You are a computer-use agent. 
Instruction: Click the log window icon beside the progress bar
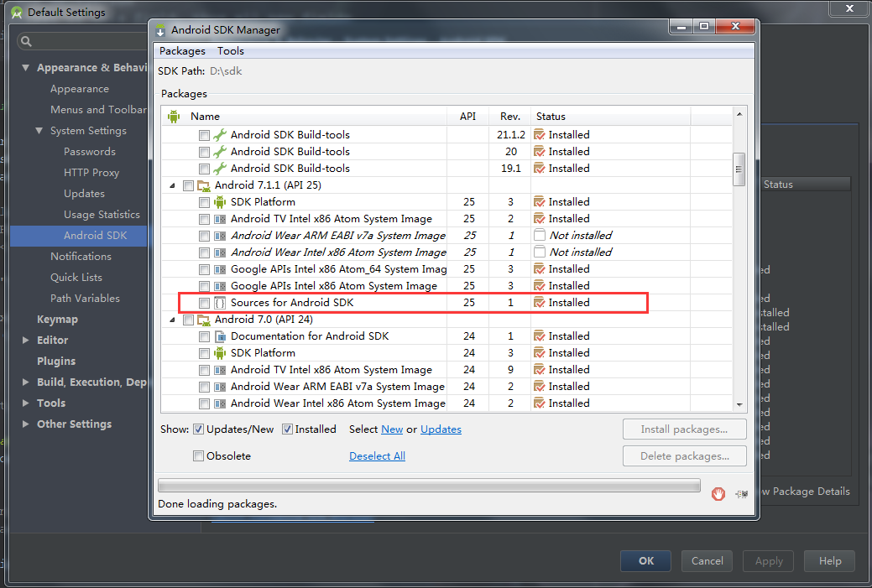[x=741, y=493]
